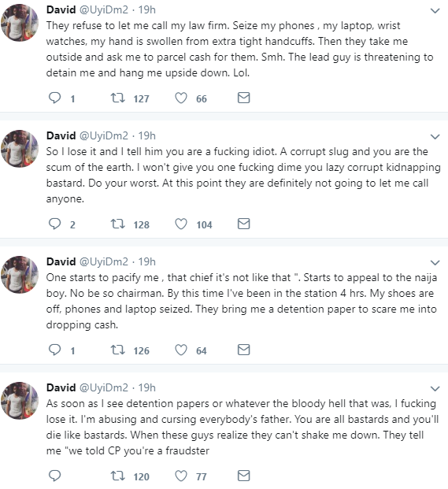Expand the last tweet's dropdown arrow

pos(435,389)
